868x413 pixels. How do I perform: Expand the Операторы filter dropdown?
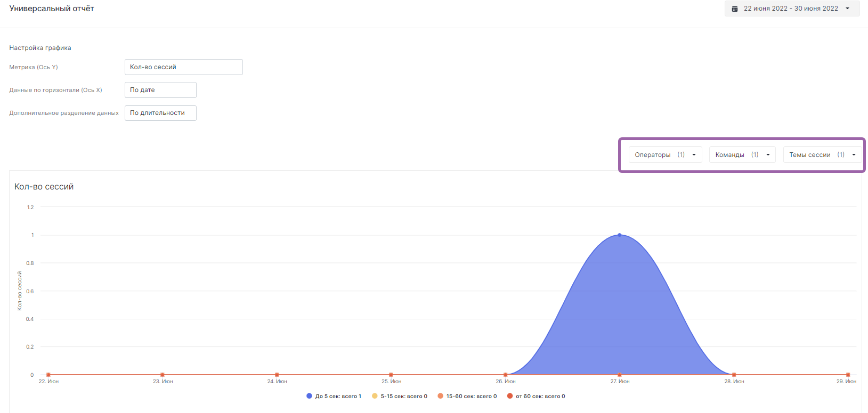(666, 155)
